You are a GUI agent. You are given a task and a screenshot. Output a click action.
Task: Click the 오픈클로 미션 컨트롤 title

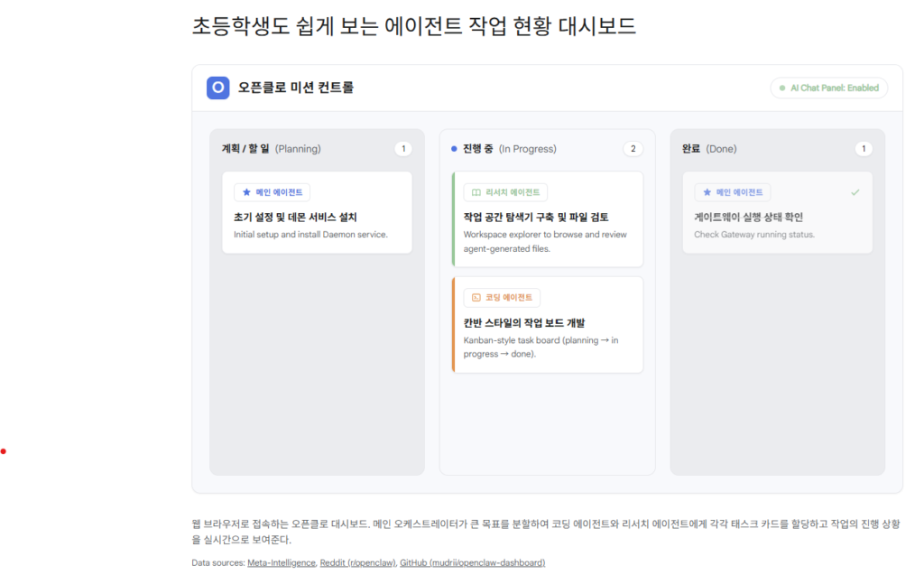tap(296, 88)
